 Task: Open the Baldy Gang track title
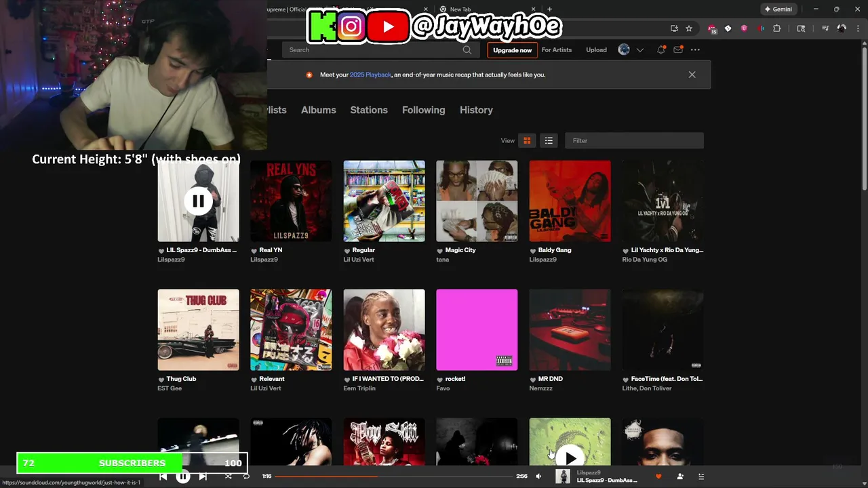[555, 250]
